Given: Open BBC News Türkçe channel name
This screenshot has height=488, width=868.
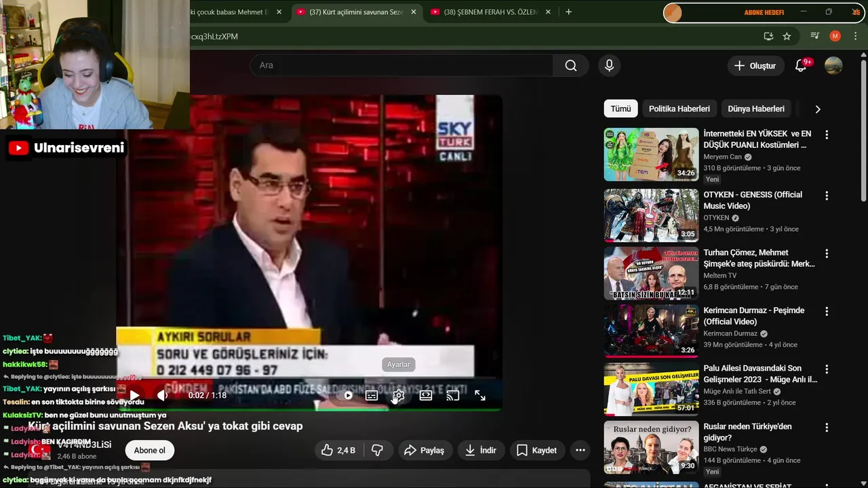Looking at the screenshot, I should (730, 449).
